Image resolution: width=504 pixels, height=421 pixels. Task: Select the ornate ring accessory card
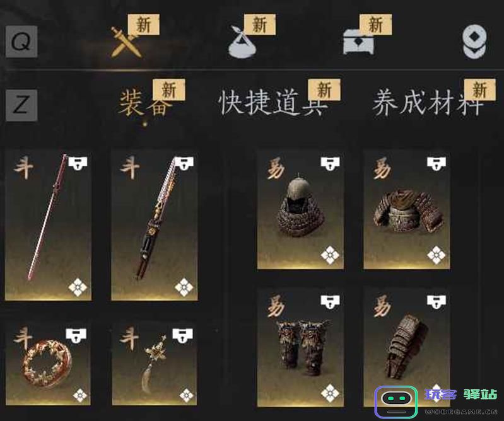pyautogui.click(x=48, y=364)
